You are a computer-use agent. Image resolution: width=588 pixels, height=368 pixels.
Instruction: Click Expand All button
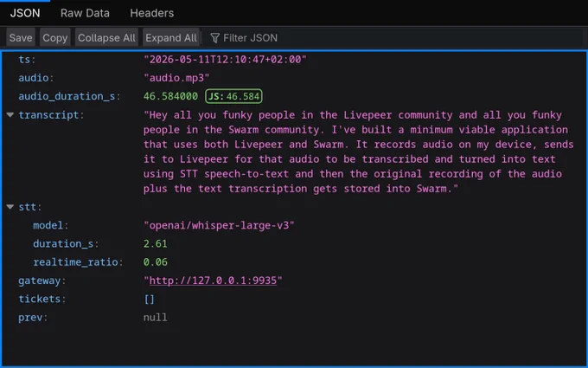(x=171, y=38)
